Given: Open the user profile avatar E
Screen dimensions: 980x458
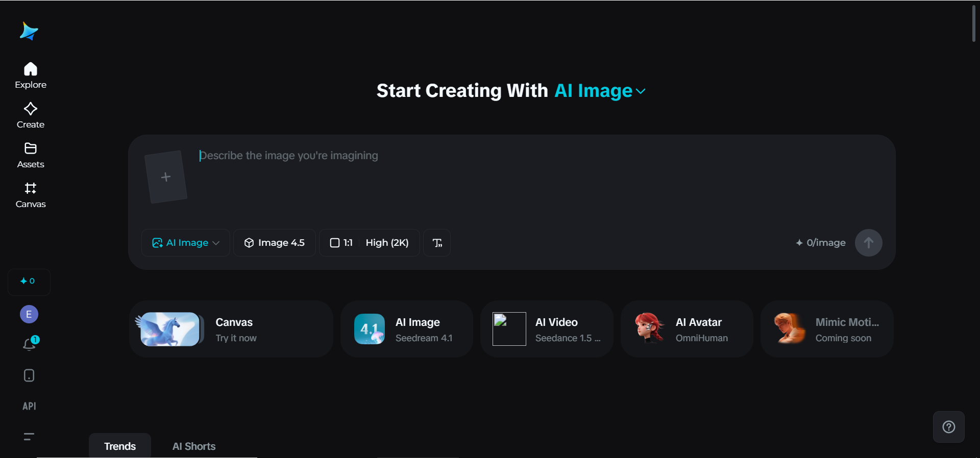Looking at the screenshot, I should 29,314.
